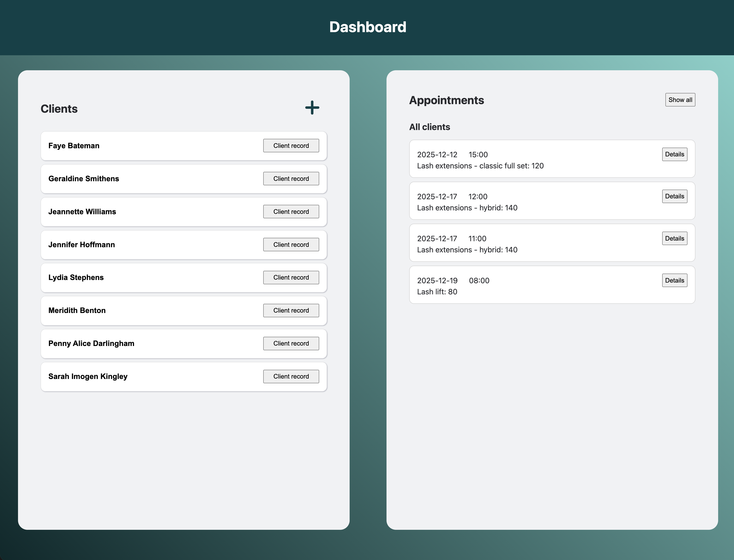Open Penny Alice Darlingham's client record
Screen dimensions: 734x560
pos(291,343)
